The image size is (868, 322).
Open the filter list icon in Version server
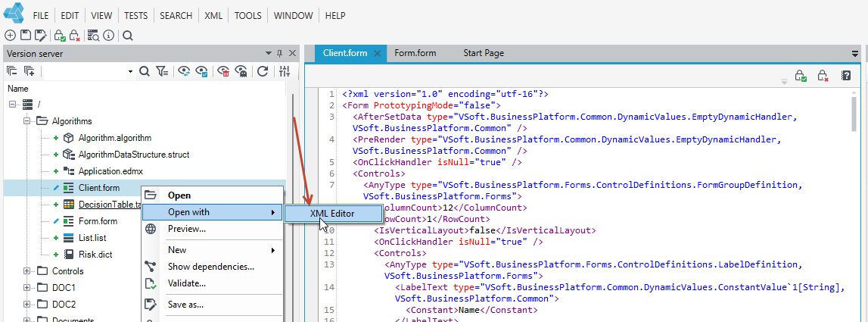pos(162,71)
